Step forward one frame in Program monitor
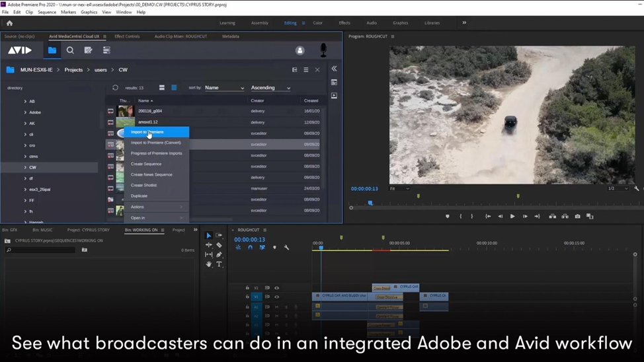Screen dimensions: 644x362 point(525,216)
